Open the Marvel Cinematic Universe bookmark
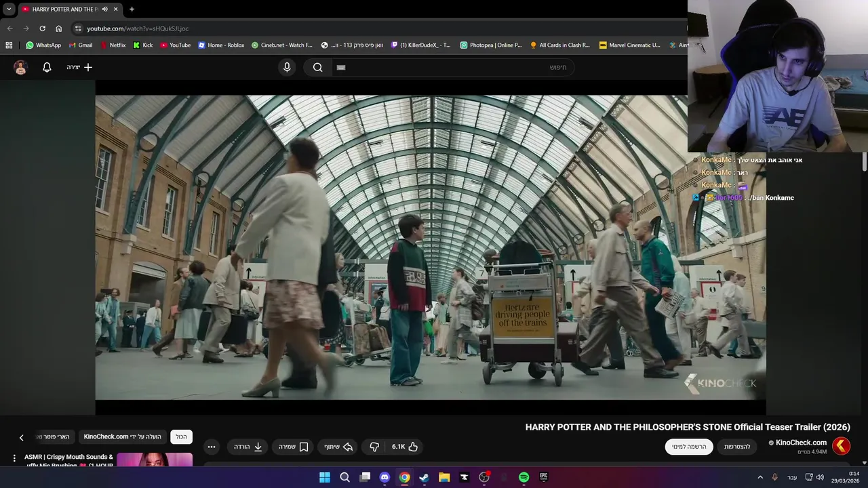This screenshot has height=488, width=868. 629,45
